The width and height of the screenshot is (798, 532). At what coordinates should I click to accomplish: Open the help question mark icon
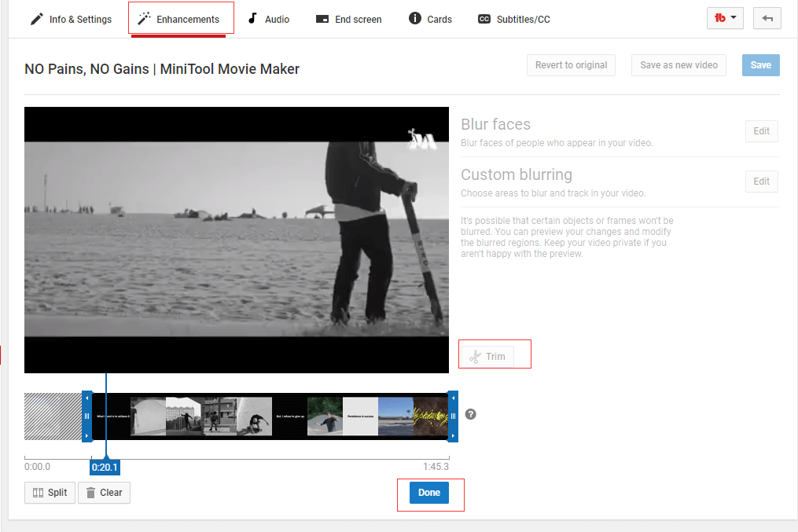tap(470, 413)
